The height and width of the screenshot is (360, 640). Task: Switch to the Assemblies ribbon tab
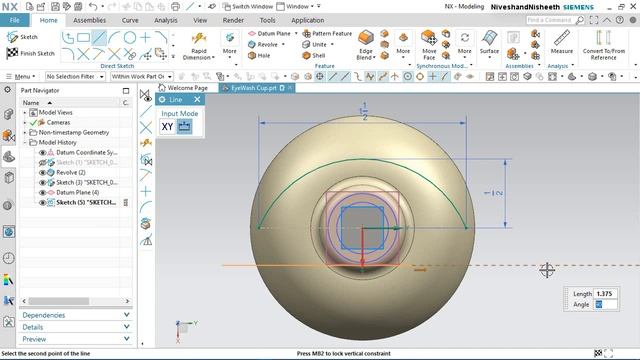pyautogui.click(x=89, y=20)
